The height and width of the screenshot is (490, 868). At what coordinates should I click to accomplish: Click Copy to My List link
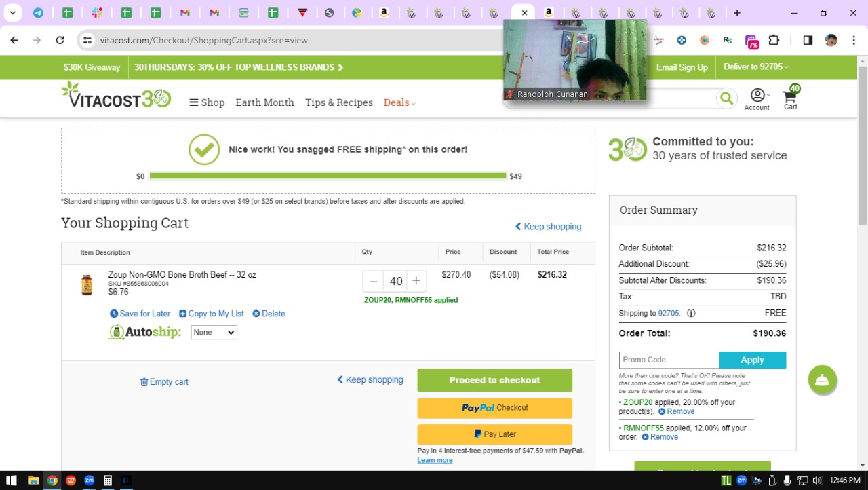pos(212,314)
